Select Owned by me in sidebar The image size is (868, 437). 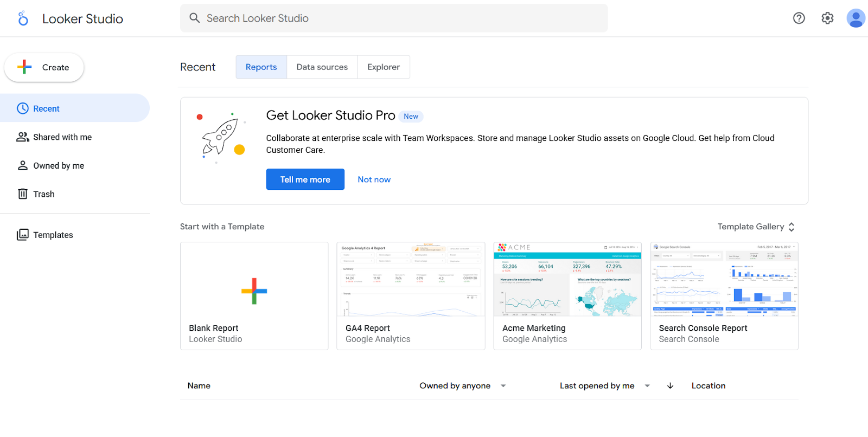tap(75, 165)
